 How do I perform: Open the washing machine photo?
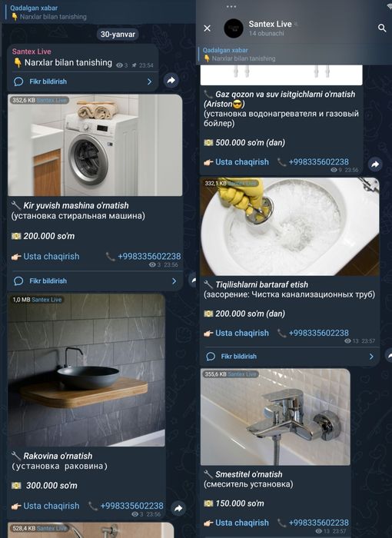point(95,145)
